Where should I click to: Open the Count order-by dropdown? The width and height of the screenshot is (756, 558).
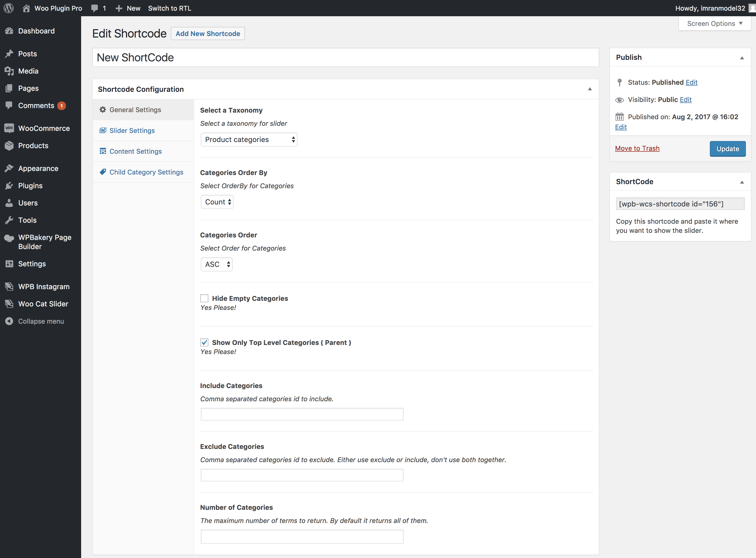(217, 202)
